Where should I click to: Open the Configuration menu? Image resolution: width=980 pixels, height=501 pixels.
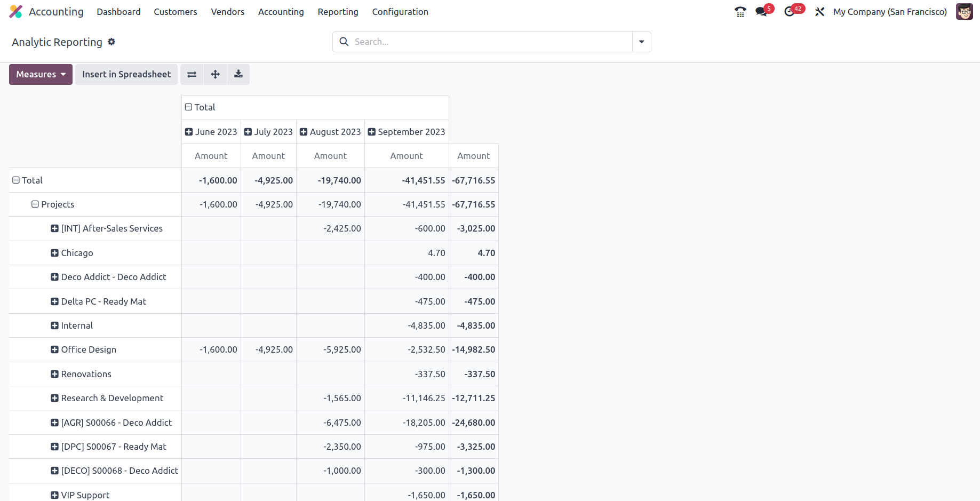click(x=400, y=12)
